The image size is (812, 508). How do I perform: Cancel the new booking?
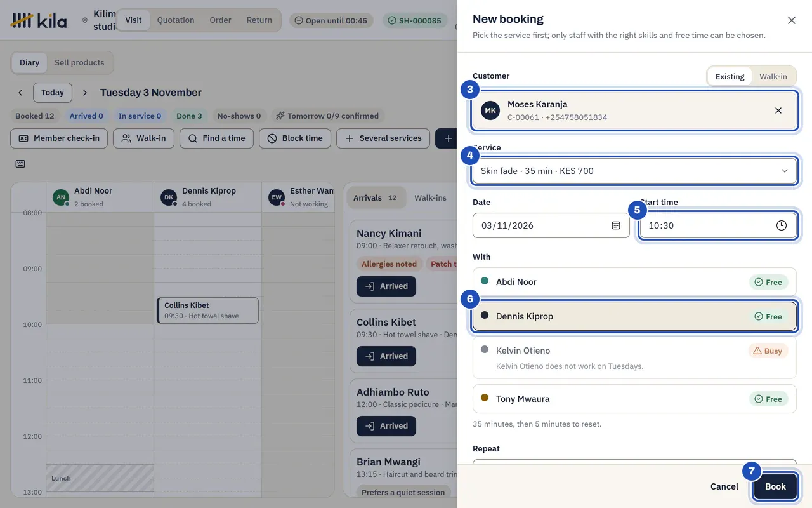point(724,486)
